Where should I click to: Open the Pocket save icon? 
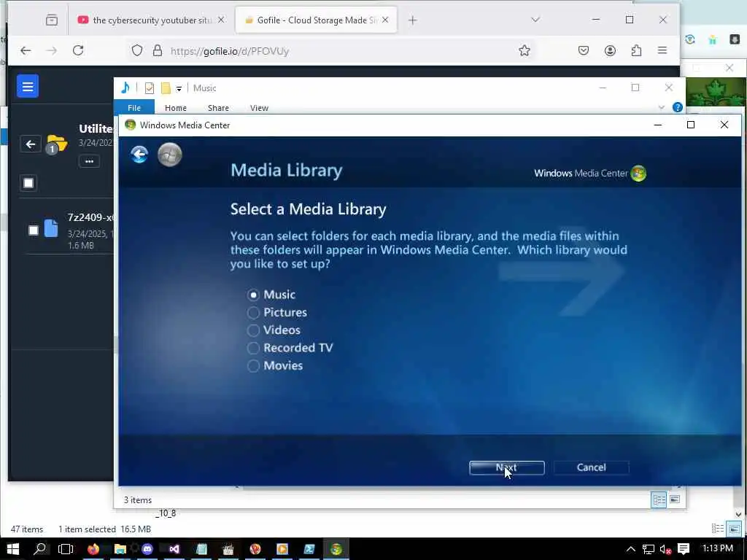[584, 50]
